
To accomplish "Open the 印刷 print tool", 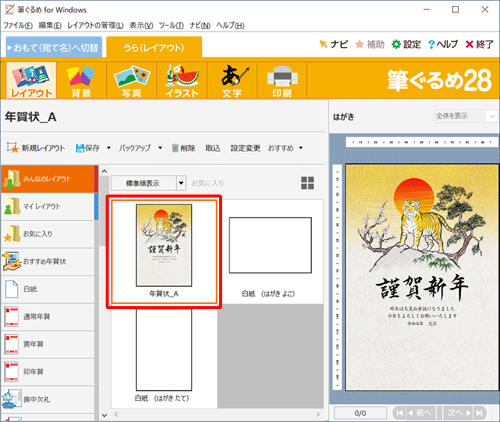I will [282, 81].
